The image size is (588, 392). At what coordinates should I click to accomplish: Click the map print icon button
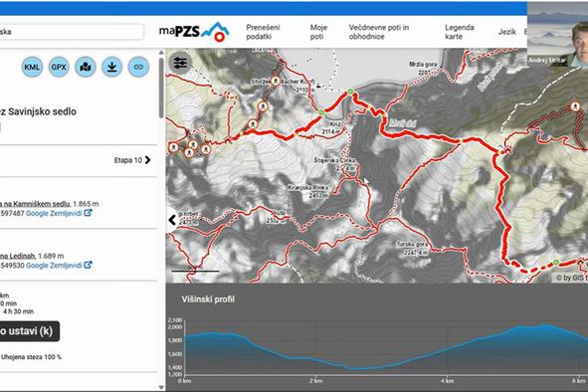click(x=86, y=67)
